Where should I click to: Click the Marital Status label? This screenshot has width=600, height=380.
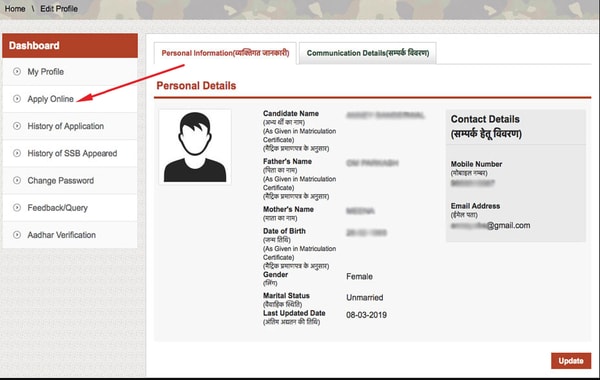pyautogui.click(x=286, y=295)
